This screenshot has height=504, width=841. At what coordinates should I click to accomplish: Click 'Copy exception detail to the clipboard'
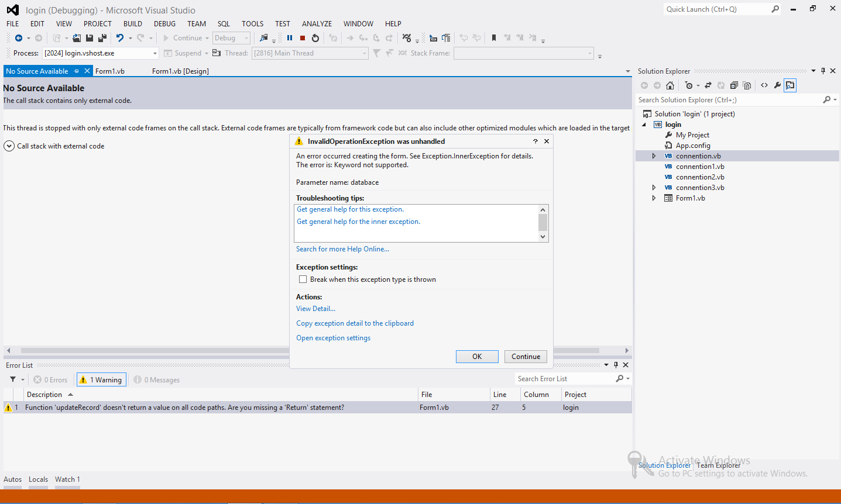pyautogui.click(x=355, y=323)
